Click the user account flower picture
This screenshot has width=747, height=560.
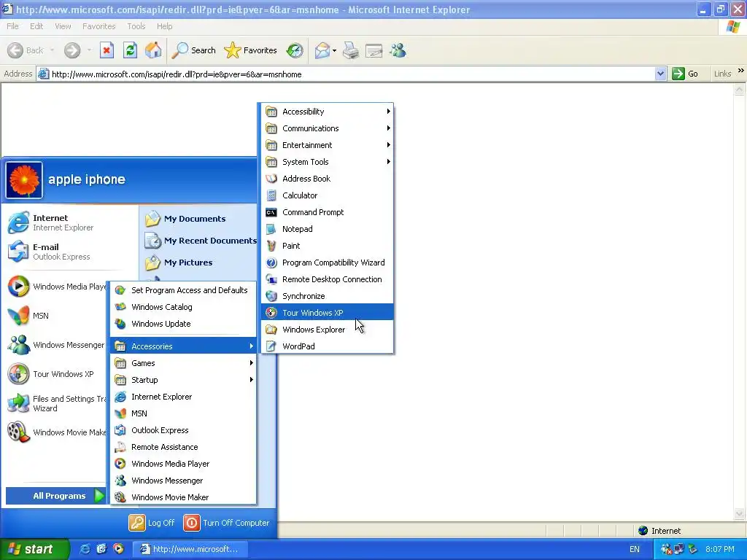[x=24, y=180]
